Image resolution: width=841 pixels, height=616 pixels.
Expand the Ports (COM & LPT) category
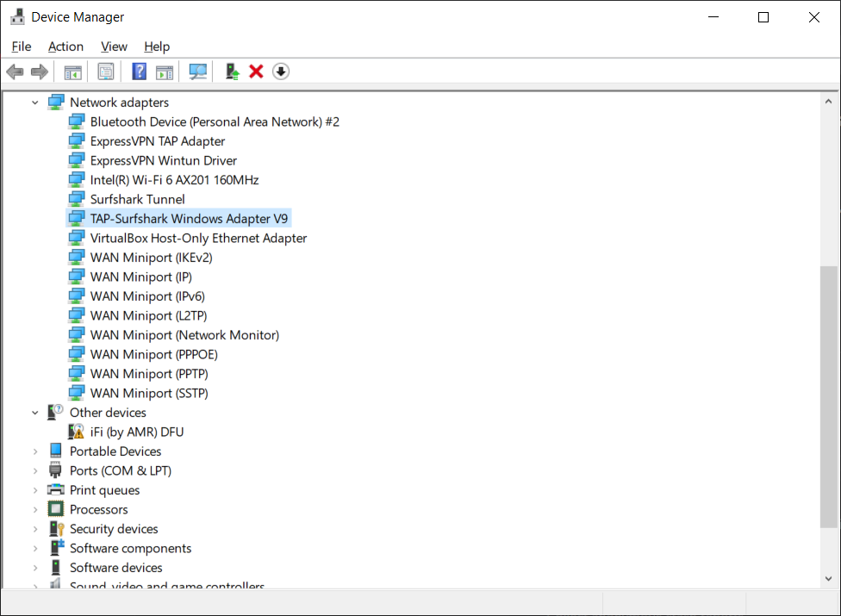pos(34,470)
